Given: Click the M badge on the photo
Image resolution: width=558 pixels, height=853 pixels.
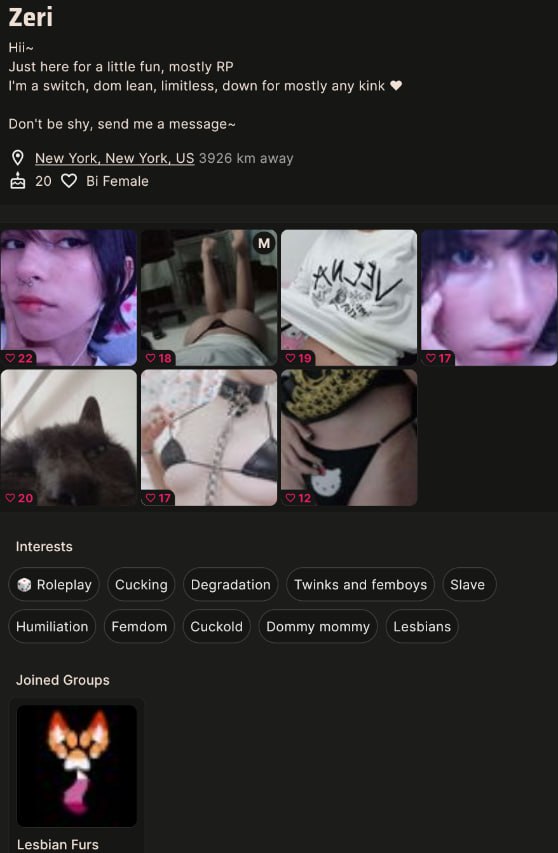Looking at the screenshot, I should pos(264,243).
